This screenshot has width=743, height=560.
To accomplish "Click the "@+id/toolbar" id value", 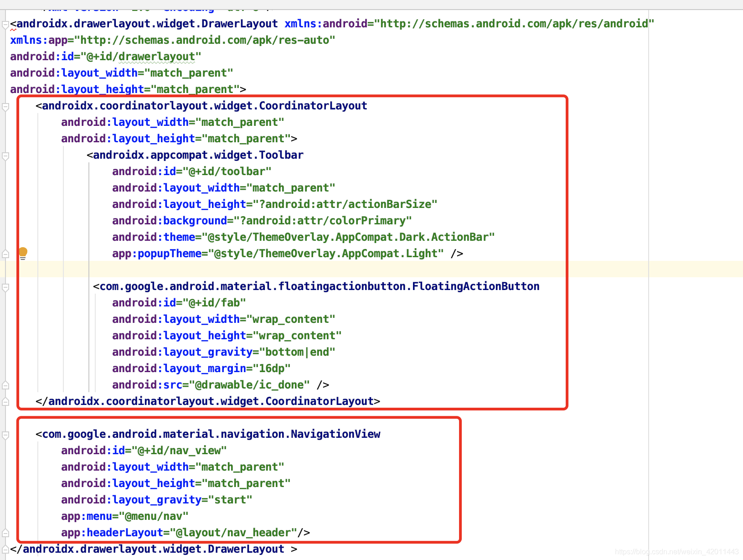I will [227, 171].
